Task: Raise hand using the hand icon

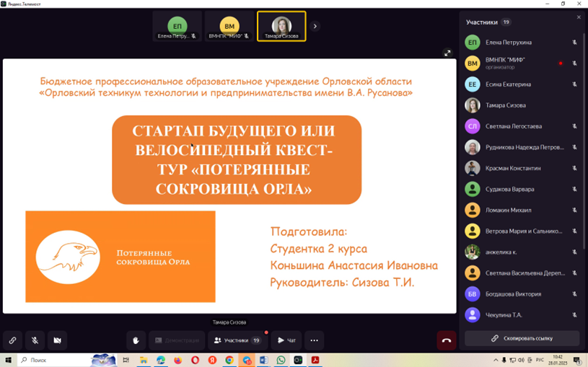Action: click(136, 340)
